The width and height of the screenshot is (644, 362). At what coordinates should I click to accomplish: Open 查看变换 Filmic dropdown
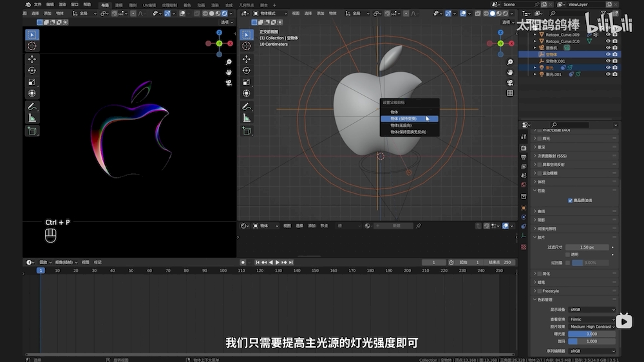[x=592, y=319]
